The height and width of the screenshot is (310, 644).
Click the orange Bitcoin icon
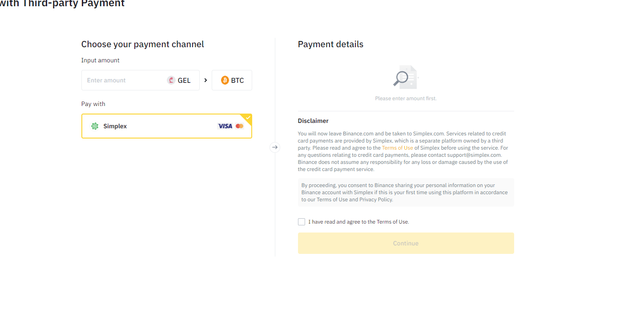pos(225,80)
